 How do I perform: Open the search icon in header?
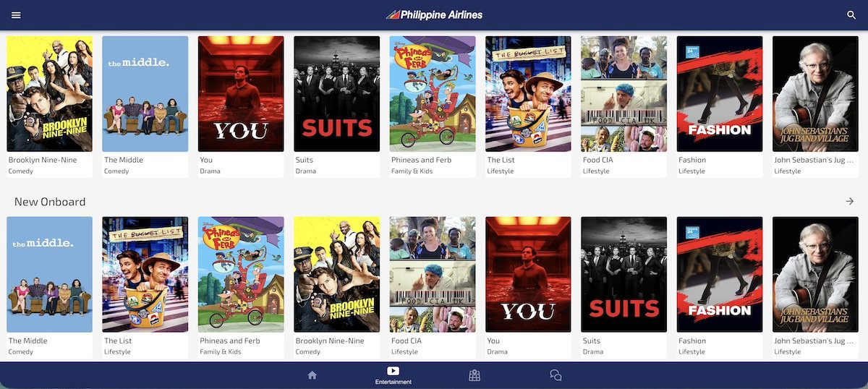[x=851, y=15]
